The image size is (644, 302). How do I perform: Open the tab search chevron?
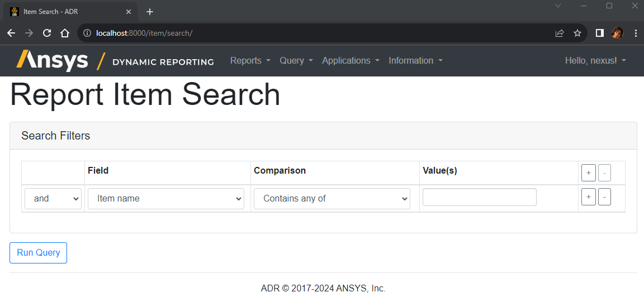click(558, 6)
